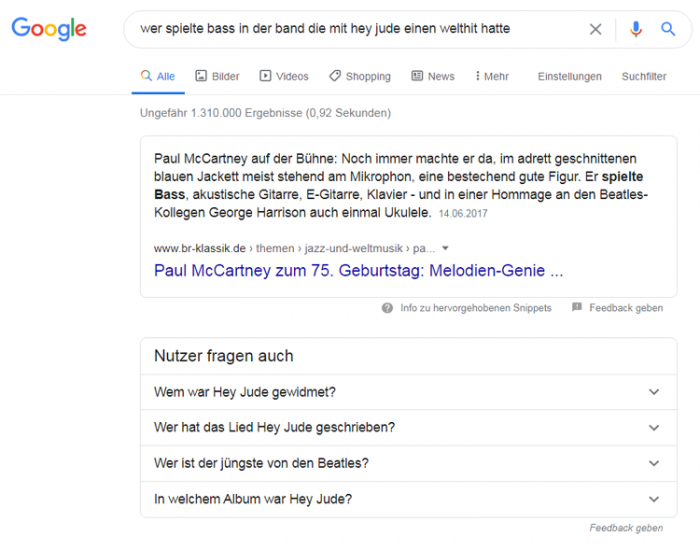Select the Alle results tab
Viewport: 700px width, 550px height.
pos(158,76)
